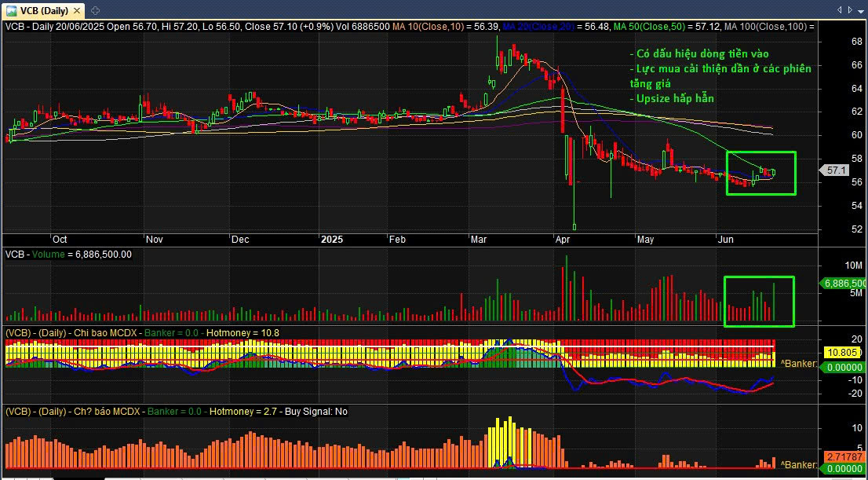Close the VCB (Daily) tab
Image resolution: width=868 pixels, height=480 pixels.
tap(77, 10)
